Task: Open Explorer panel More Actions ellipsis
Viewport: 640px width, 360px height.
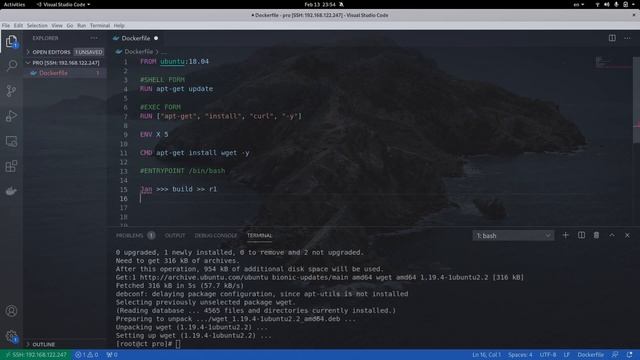Action: point(94,38)
